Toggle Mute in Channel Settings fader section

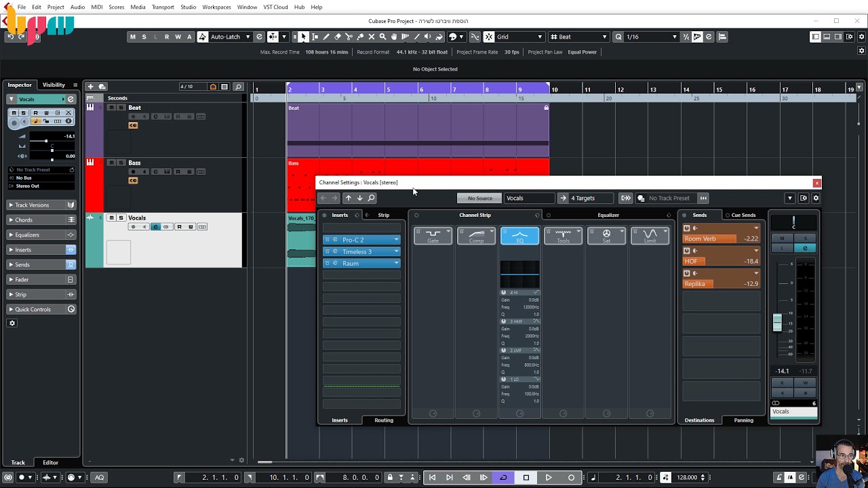click(782, 239)
